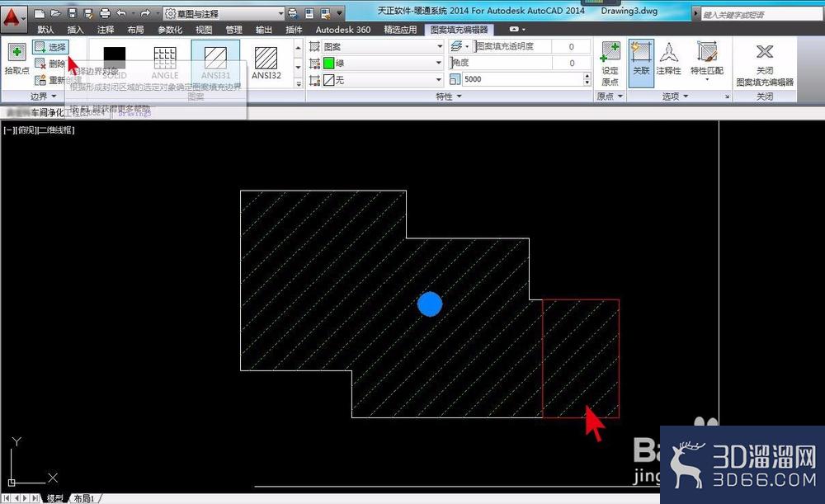Click the 选择 boundary objects button
Image resolution: width=825 pixels, height=504 pixels.
click(50, 47)
